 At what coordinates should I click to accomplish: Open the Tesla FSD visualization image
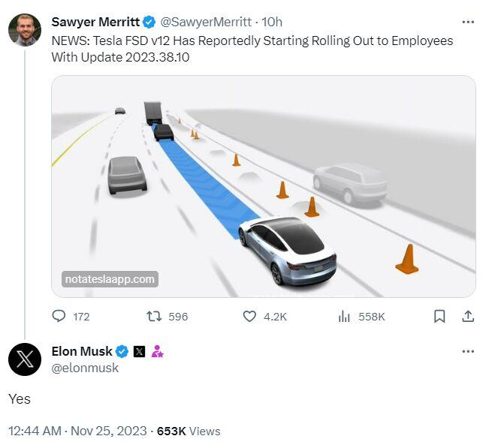point(263,186)
